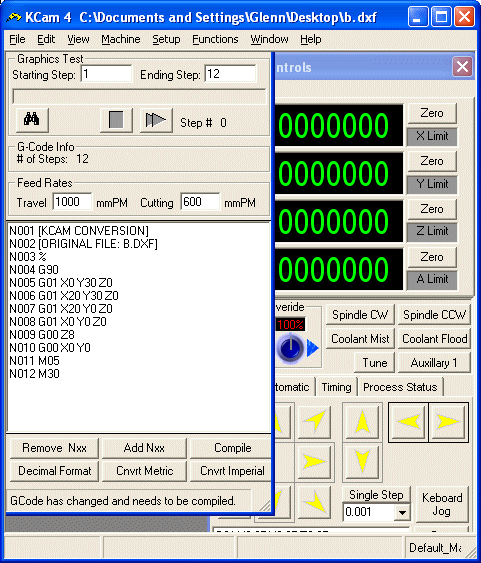Click the binoculars view icon
The height and width of the screenshot is (563, 481).
32,120
